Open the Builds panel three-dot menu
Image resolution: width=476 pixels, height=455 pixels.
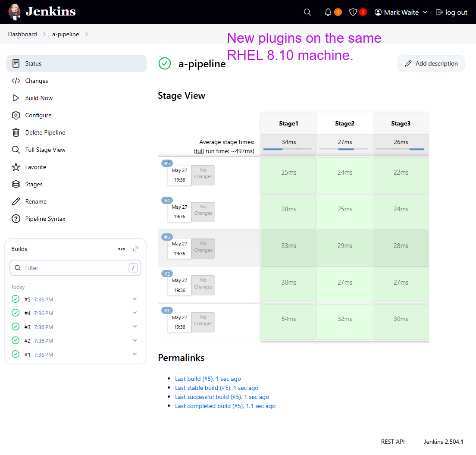point(122,249)
